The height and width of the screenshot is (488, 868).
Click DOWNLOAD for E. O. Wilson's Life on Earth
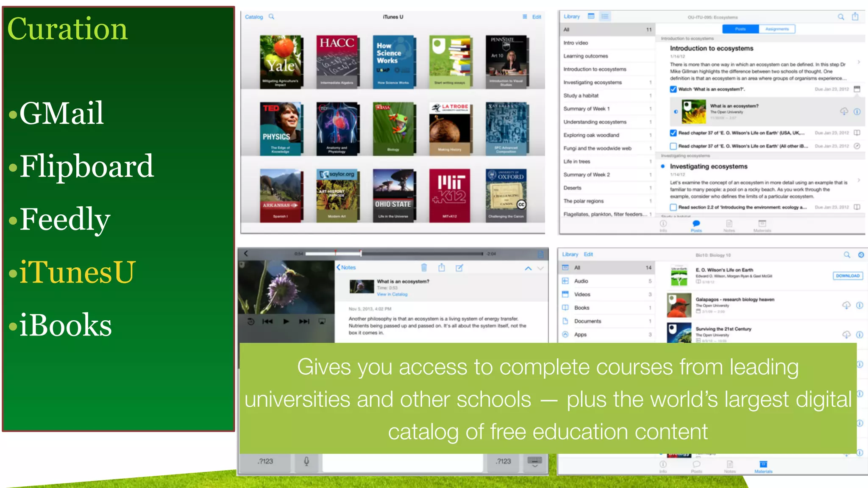click(x=848, y=276)
